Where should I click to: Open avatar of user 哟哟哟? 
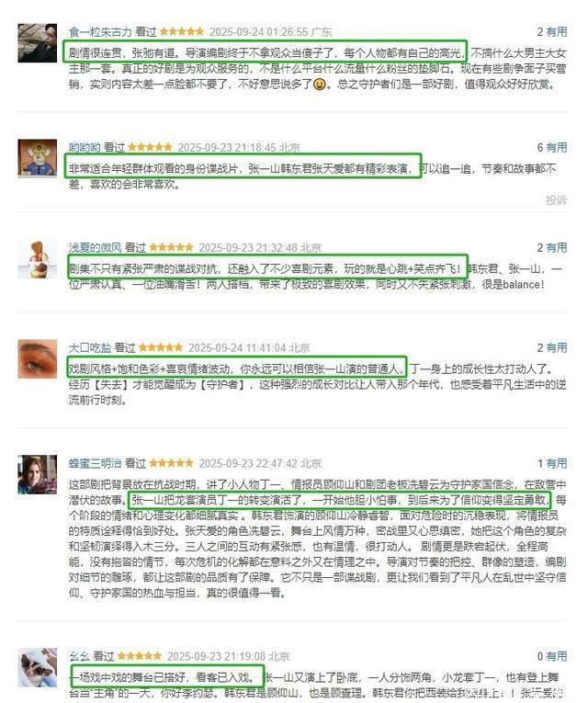pyautogui.click(x=38, y=158)
